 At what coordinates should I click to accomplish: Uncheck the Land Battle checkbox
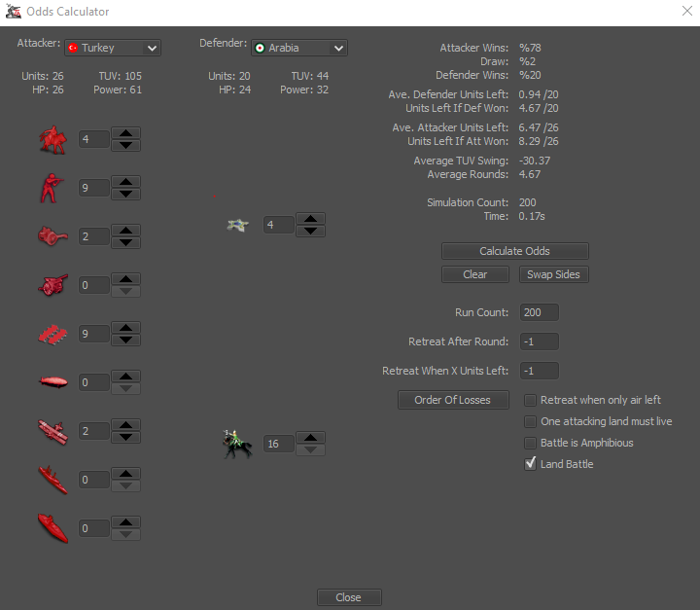(531, 464)
